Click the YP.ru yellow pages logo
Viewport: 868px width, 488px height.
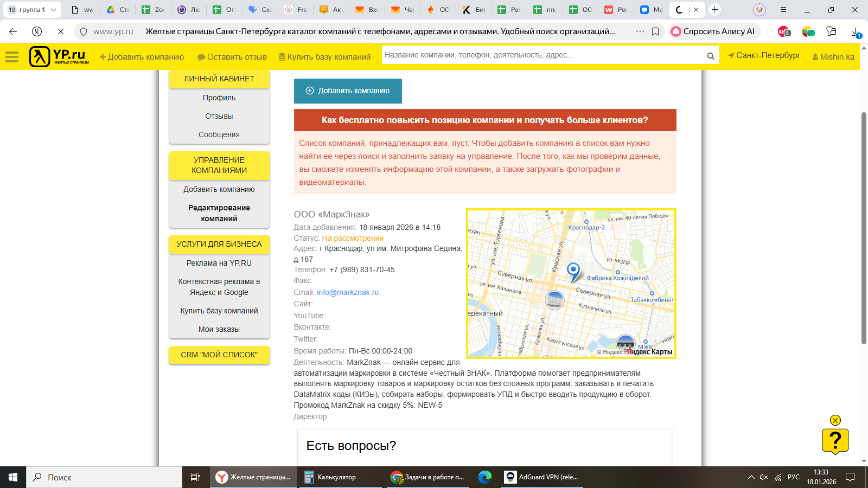click(x=59, y=56)
